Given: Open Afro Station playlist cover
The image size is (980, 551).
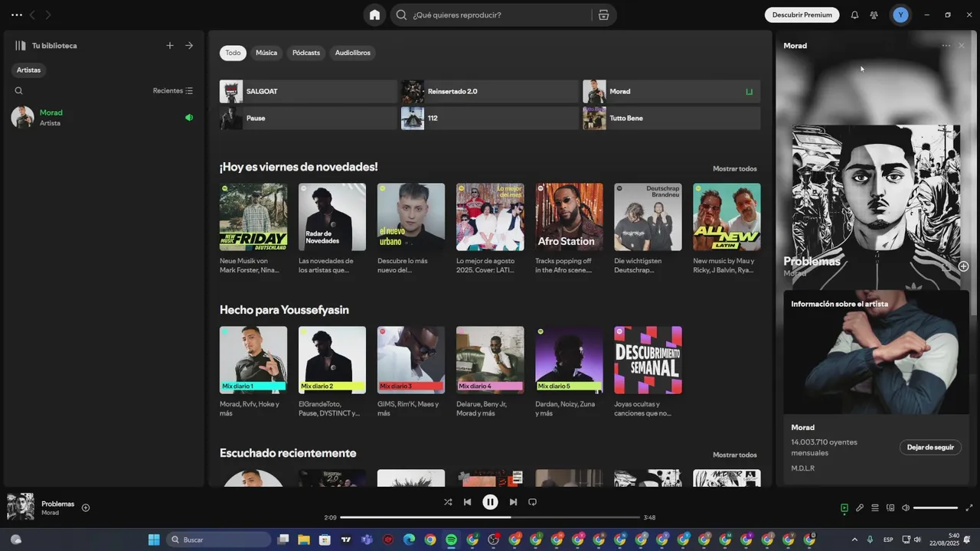Looking at the screenshot, I should (569, 217).
